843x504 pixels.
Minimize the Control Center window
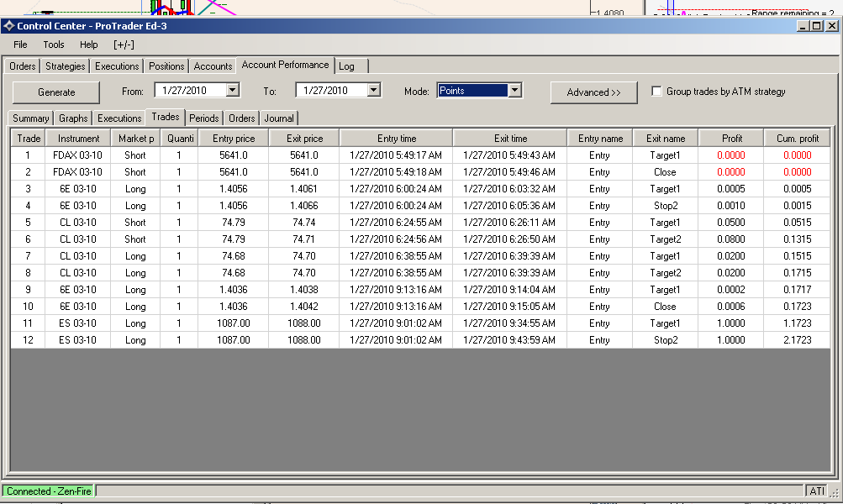point(803,26)
